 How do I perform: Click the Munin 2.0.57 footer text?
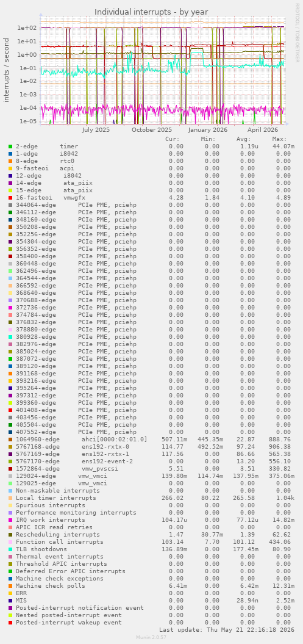(151, 637)
